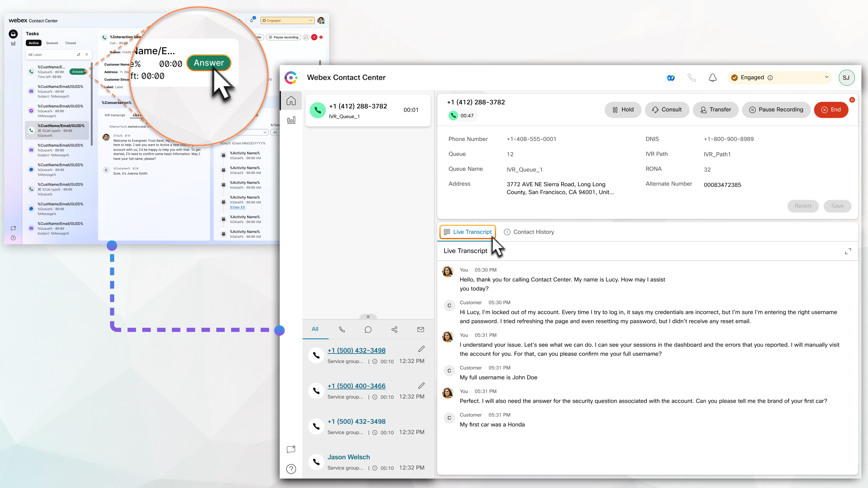Open the dialpad phone icon in front header
The height and width of the screenshot is (488, 868).
point(691,78)
